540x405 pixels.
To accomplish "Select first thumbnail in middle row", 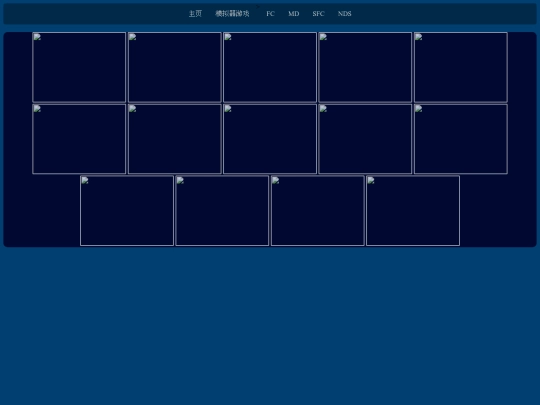I will (79, 139).
